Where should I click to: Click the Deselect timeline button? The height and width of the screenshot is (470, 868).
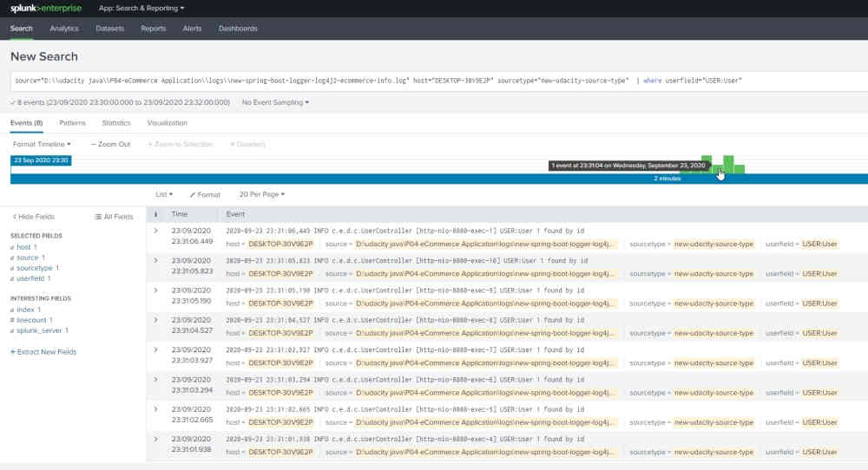pyautogui.click(x=247, y=144)
